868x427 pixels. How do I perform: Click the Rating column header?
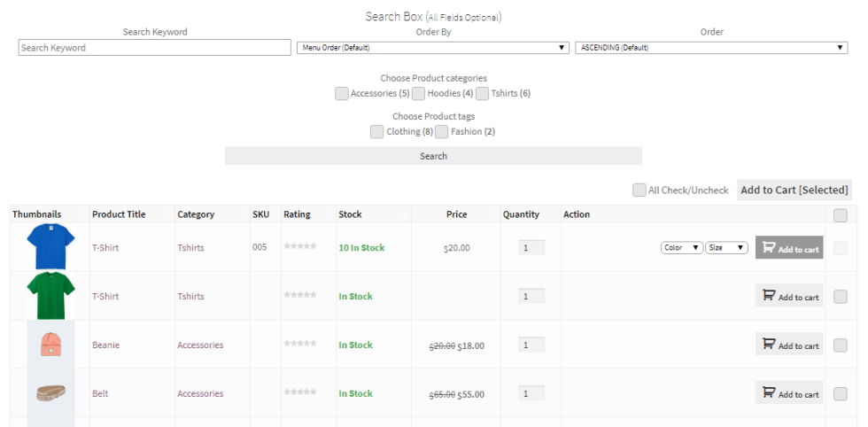point(298,214)
